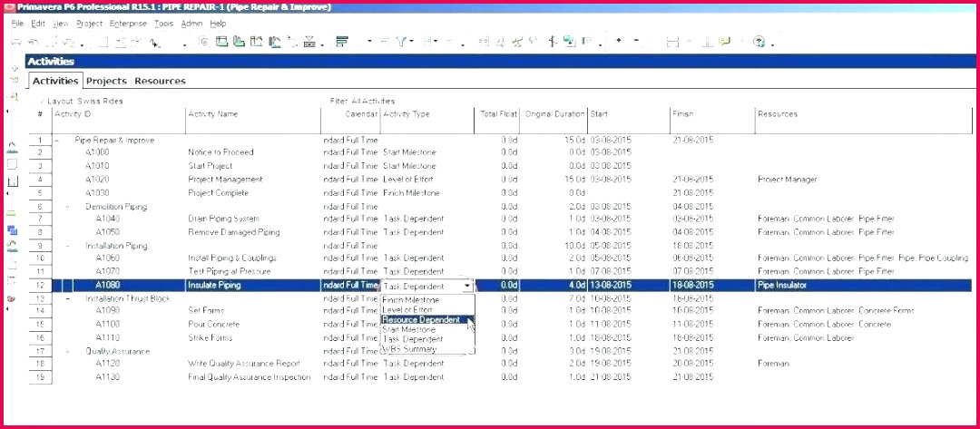Image resolution: width=980 pixels, height=429 pixels.
Task: Click the blue overlapping-squares icon in left sidebar
Action: 13,230
